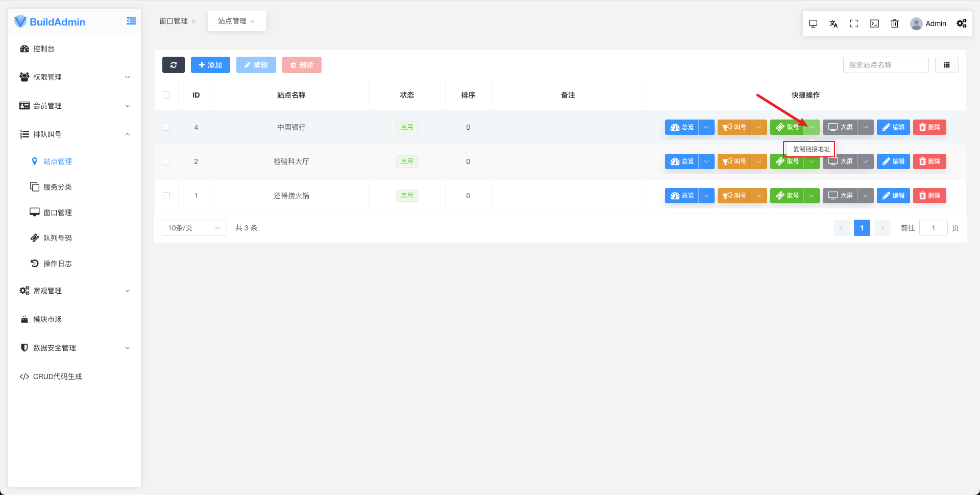Click the 站点名称 column header
The image size is (980, 495).
point(291,95)
